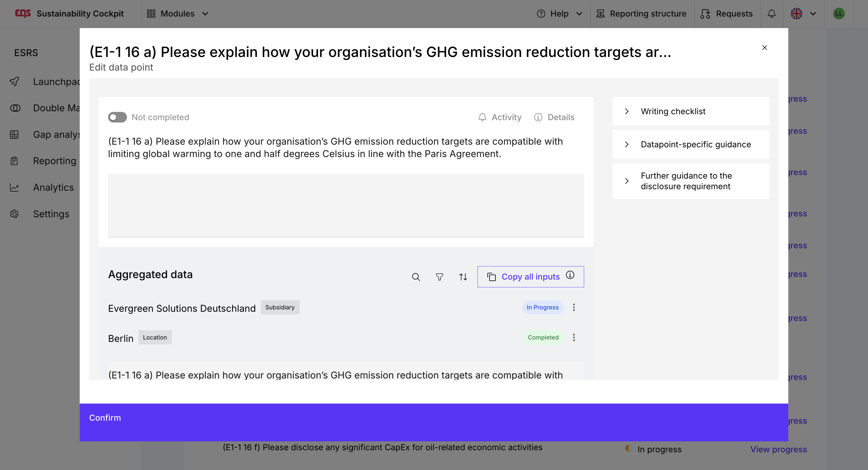
Task: Open the Modules menu
Action: (x=178, y=14)
